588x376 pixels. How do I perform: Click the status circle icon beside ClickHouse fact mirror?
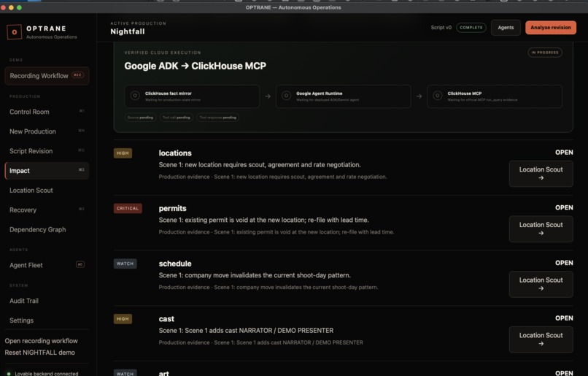135,96
